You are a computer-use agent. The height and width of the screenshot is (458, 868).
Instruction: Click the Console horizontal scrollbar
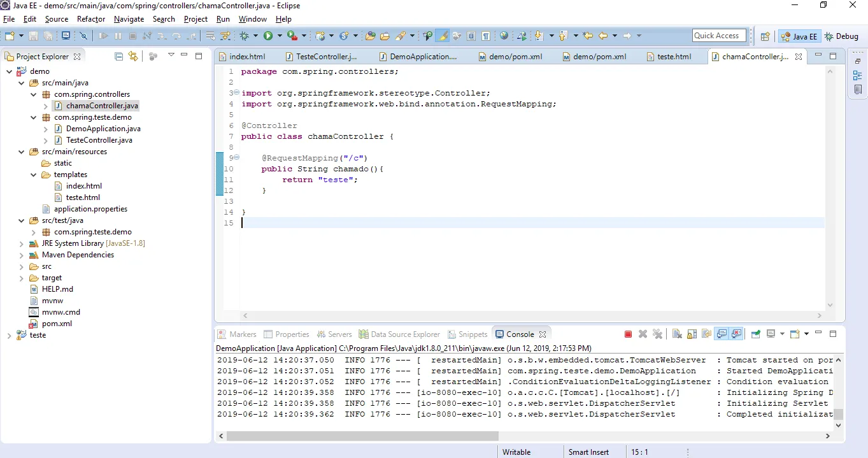362,436
